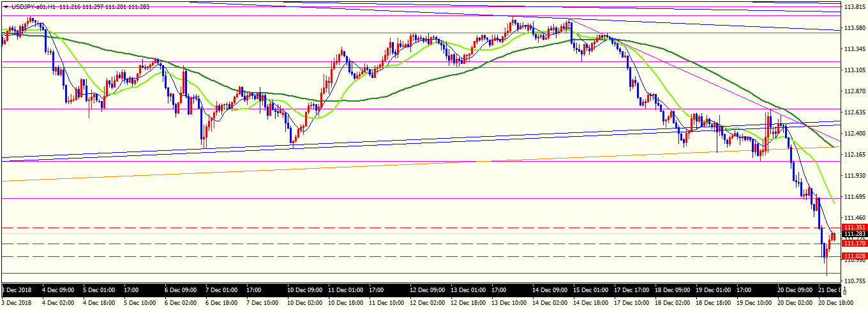Click the 4 Dec 09:00 time label
The image size is (868, 310).
(x=59, y=290)
